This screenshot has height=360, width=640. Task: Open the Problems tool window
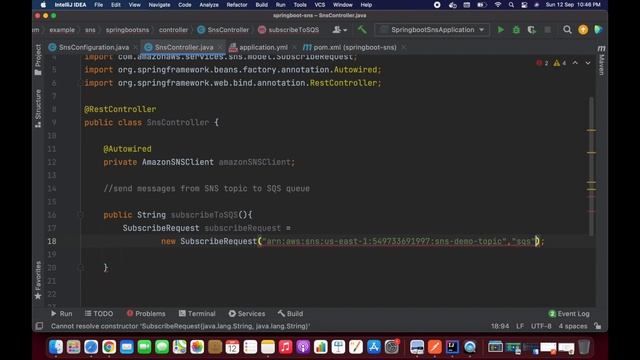(146, 313)
